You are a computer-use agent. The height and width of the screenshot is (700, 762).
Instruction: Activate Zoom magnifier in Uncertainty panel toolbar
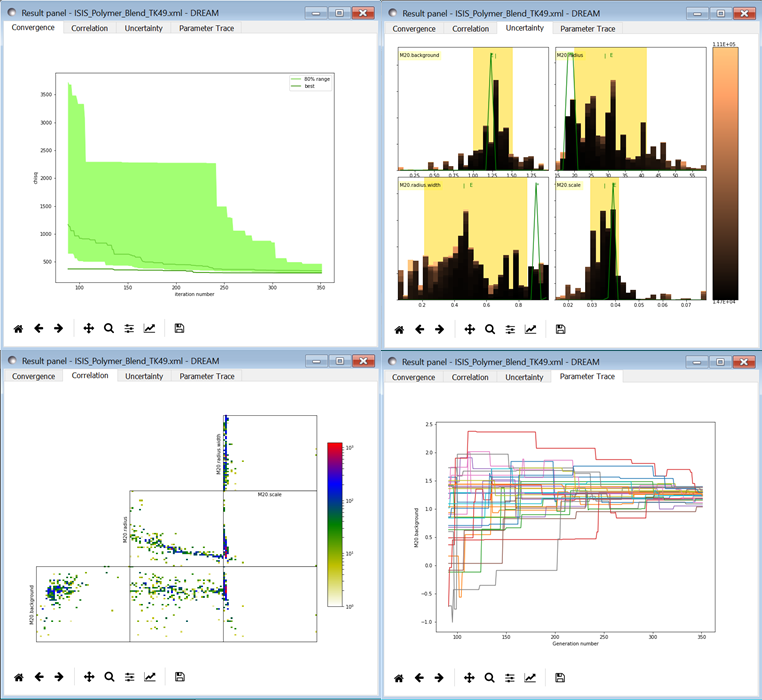pyautogui.click(x=490, y=328)
